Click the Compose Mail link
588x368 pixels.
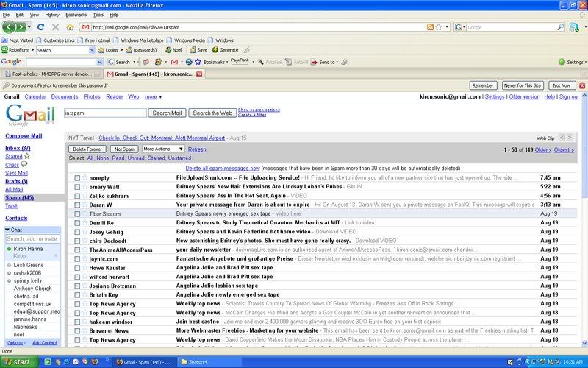point(24,136)
